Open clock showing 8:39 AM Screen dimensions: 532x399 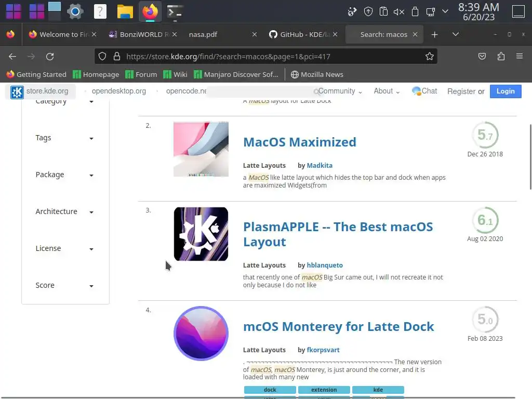tap(478, 11)
